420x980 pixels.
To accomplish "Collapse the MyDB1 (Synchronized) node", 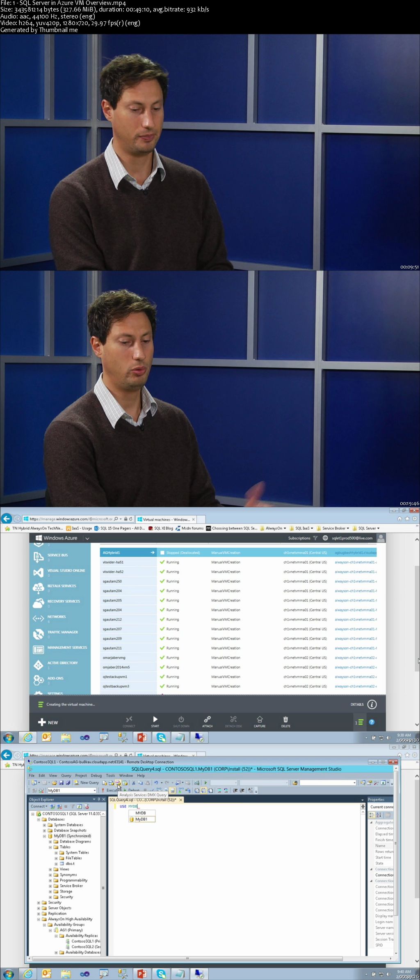I will pos(44,836).
